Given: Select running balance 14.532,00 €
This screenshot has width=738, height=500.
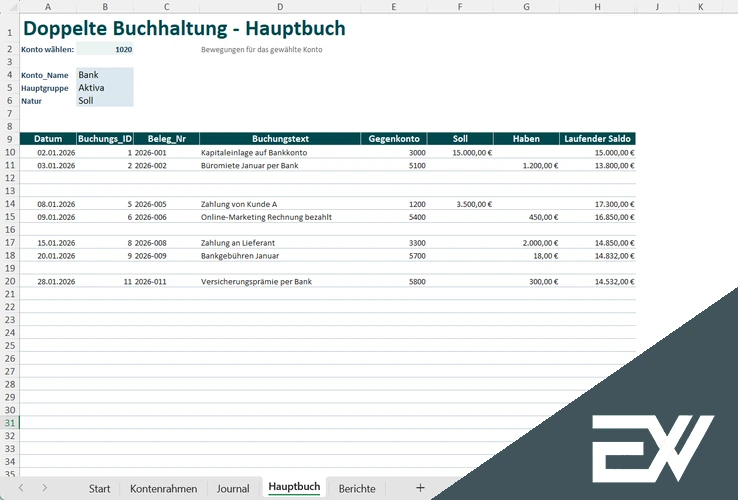Looking at the screenshot, I should (x=597, y=282).
